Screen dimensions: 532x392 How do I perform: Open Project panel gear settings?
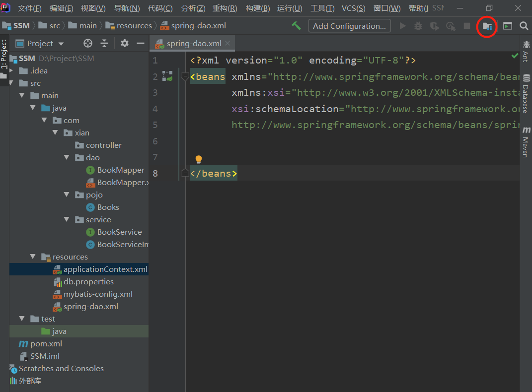coord(125,44)
